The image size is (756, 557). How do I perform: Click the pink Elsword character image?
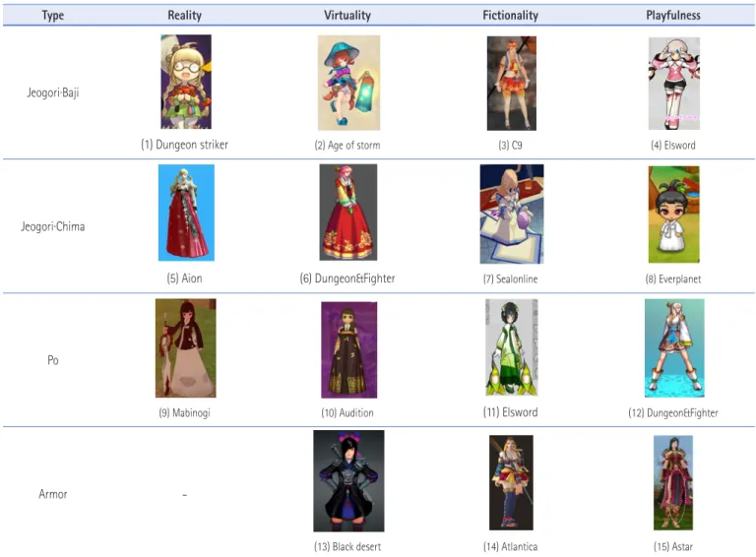(x=674, y=84)
